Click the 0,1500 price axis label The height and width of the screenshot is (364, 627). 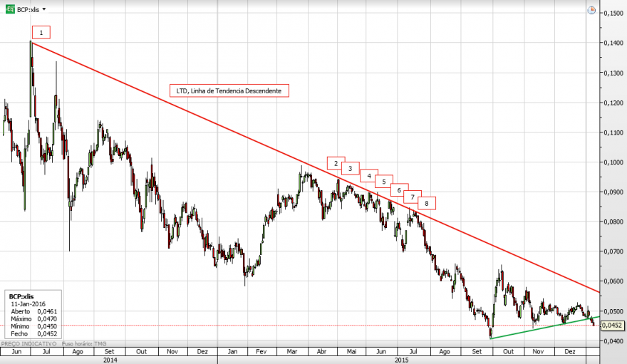(613, 14)
